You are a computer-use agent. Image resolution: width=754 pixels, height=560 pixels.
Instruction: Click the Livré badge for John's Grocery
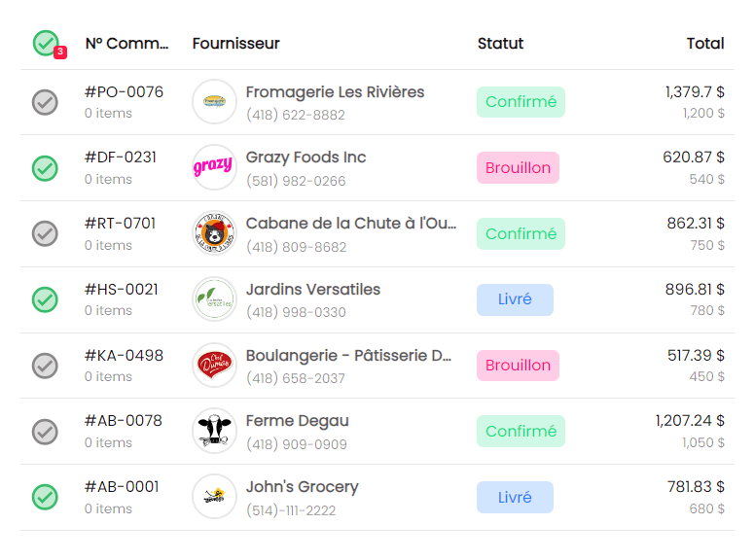click(x=515, y=497)
